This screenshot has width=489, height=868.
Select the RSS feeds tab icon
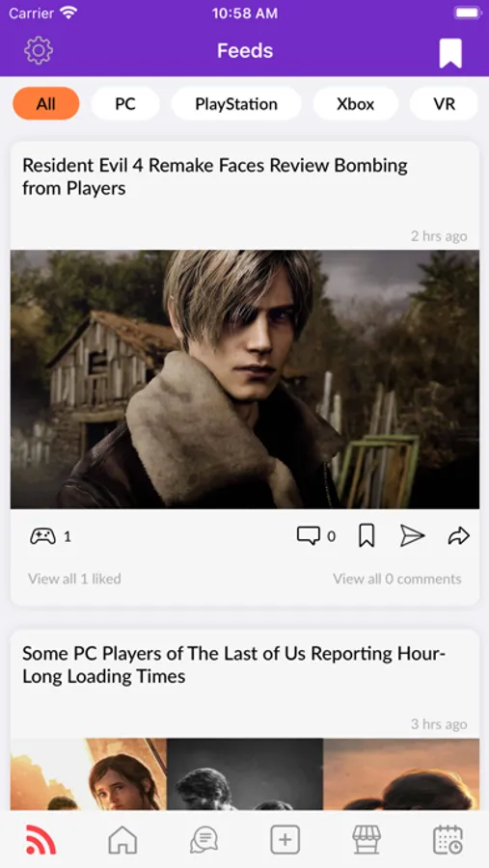pos(41,840)
